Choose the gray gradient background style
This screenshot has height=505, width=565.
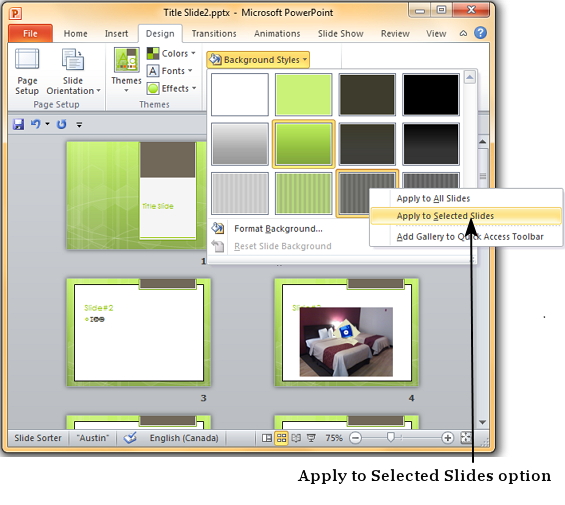coord(240,144)
